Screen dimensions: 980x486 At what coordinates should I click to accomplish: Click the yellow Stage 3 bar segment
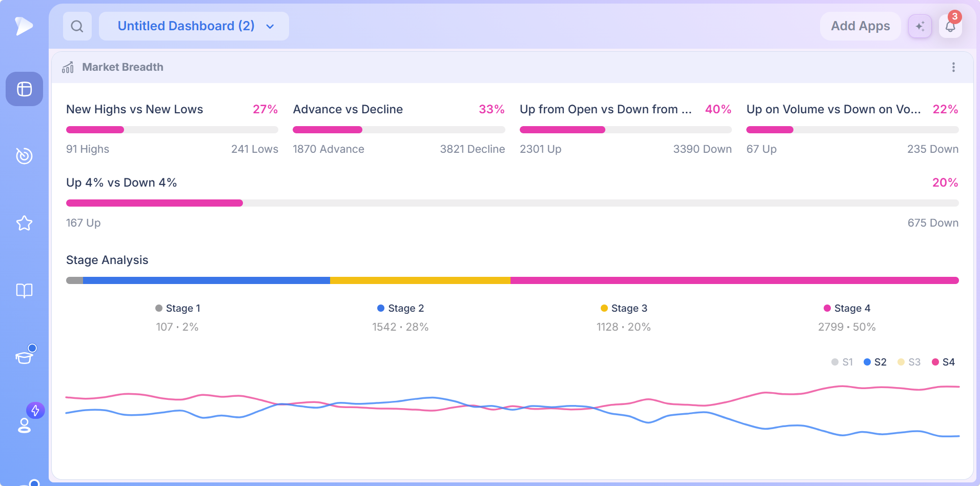[420, 280]
